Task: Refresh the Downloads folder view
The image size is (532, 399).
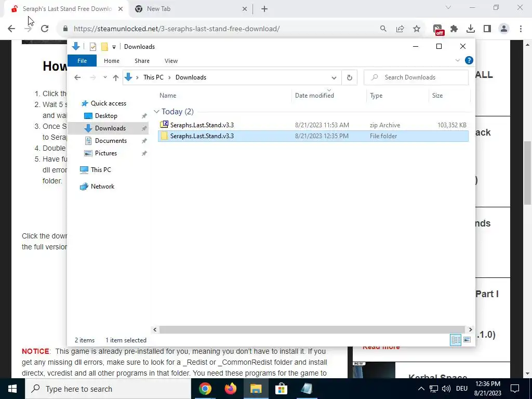Action: coord(350,78)
